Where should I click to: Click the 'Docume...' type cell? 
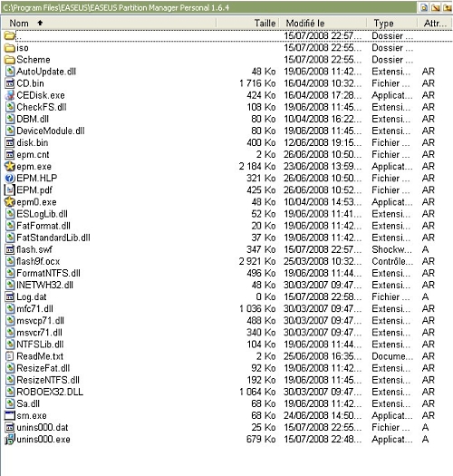tap(392, 356)
